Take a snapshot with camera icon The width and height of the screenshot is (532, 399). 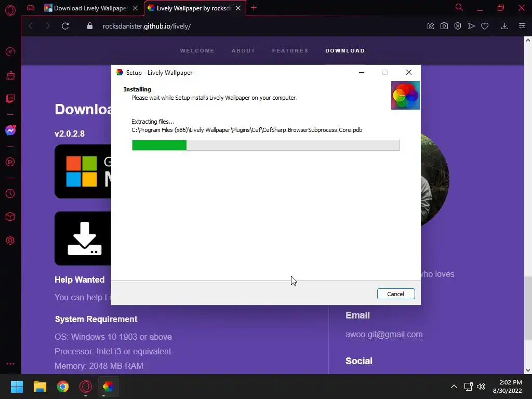444,26
